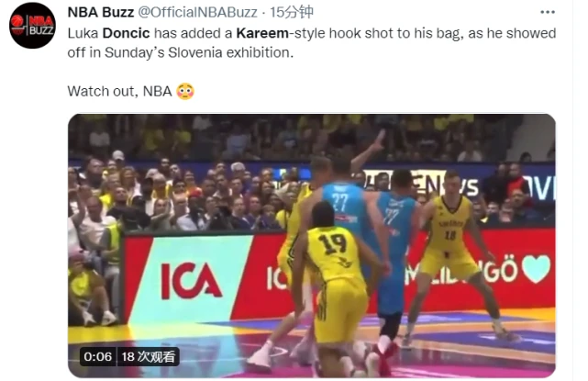The image size is (588, 381).
Task: Click the red ICA logo in the video
Action: click(191, 280)
